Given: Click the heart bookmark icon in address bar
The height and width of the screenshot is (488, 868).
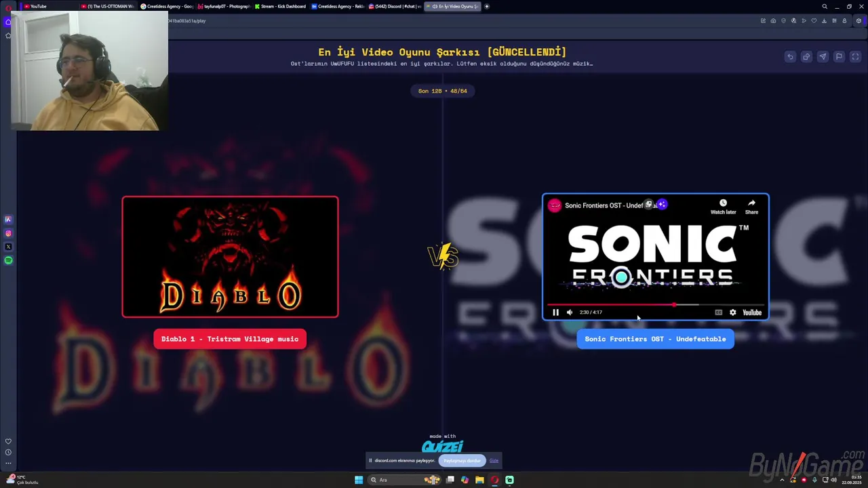Looking at the screenshot, I should tap(814, 21).
